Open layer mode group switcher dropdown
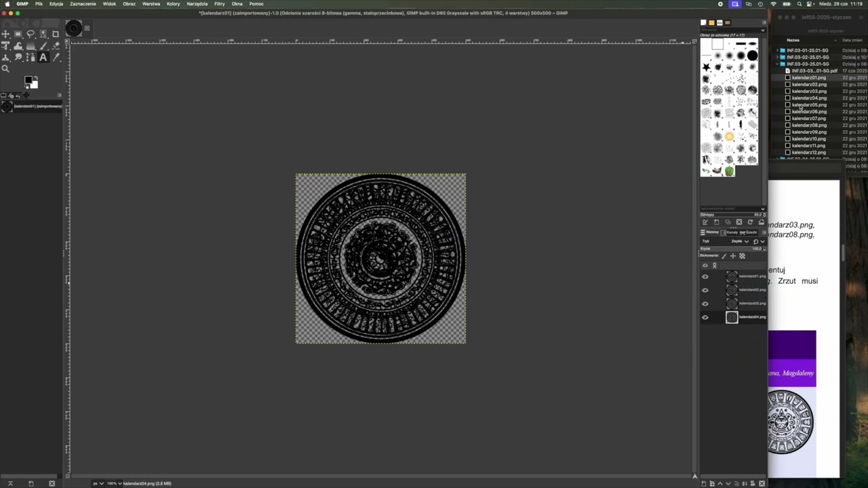 pos(759,241)
